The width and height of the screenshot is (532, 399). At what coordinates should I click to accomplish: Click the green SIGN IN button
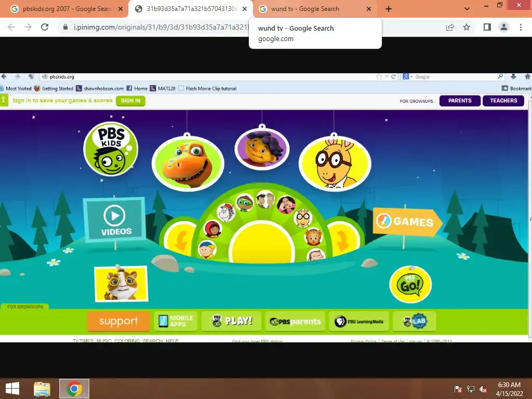[130, 101]
